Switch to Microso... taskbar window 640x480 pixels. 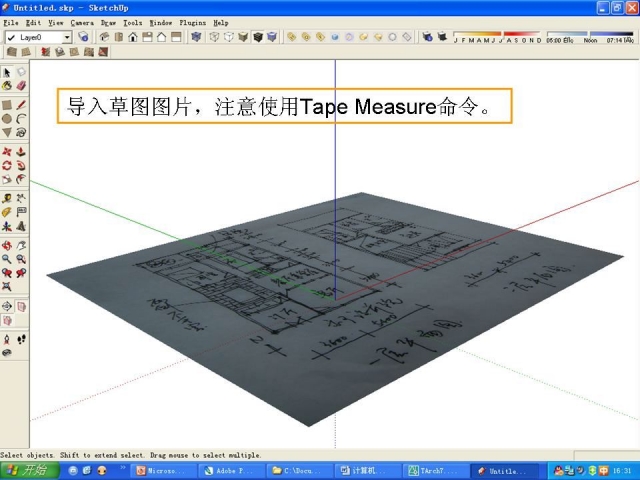(x=162, y=471)
